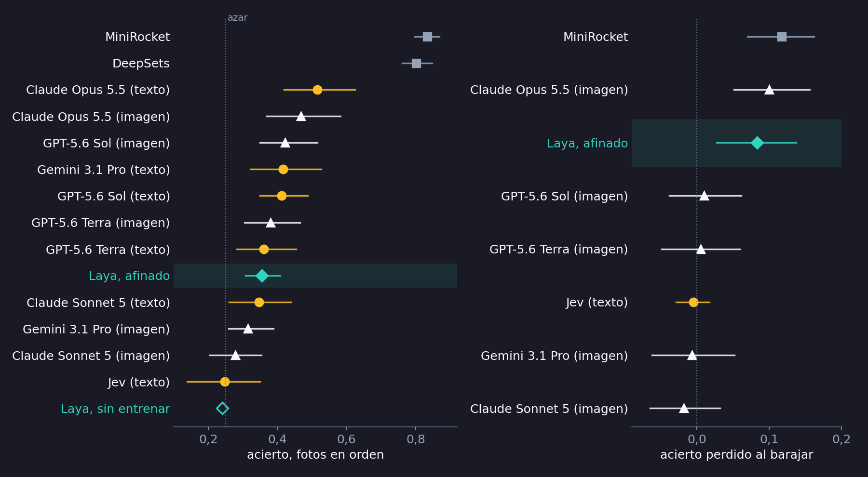This screenshot has height=477, width=868.
Task: Click the 'azar' reference line label
Action: pos(237,18)
